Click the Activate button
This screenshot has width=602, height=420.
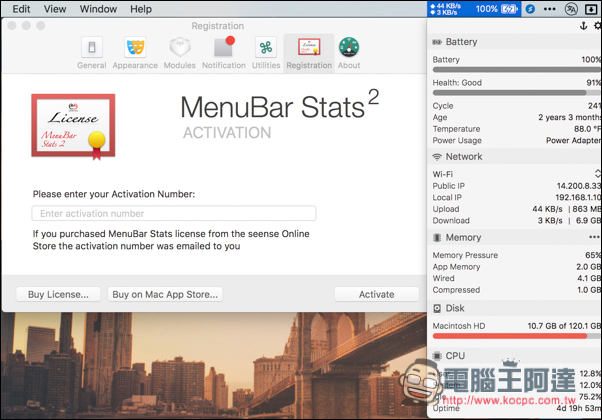[377, 294]
